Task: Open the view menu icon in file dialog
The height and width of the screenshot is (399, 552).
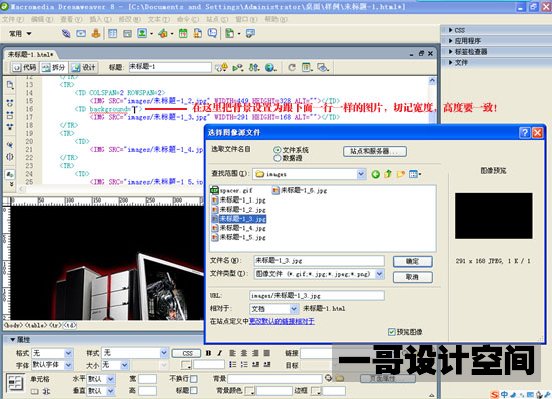Action: tap(415, 174)
